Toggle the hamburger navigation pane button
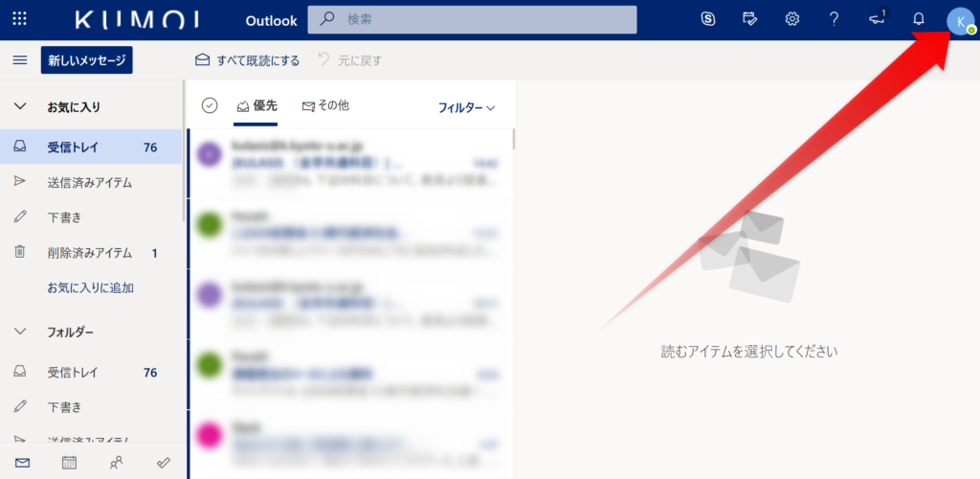 click(x=20, y=60)
